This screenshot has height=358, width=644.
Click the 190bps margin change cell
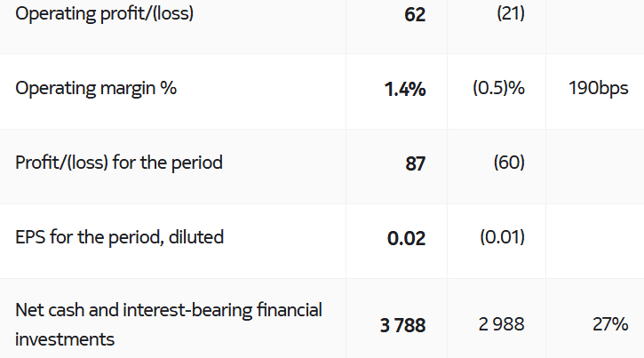(599, 89)
